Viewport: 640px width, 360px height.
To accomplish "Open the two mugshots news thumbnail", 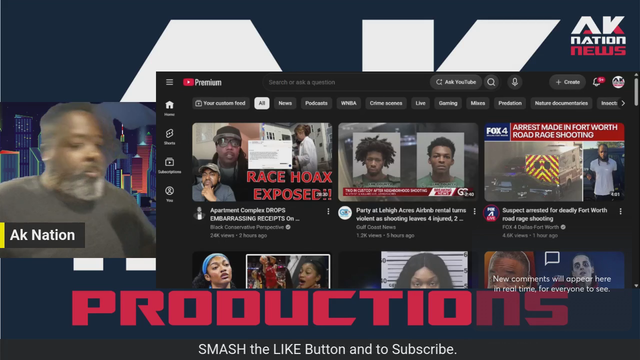I will pos(408,162).
